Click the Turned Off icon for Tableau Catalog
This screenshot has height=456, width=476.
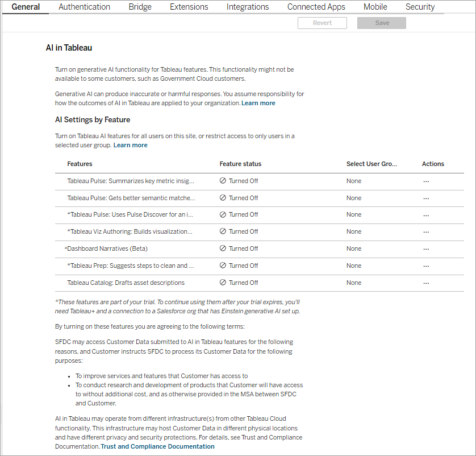click(x=223, y=283)
